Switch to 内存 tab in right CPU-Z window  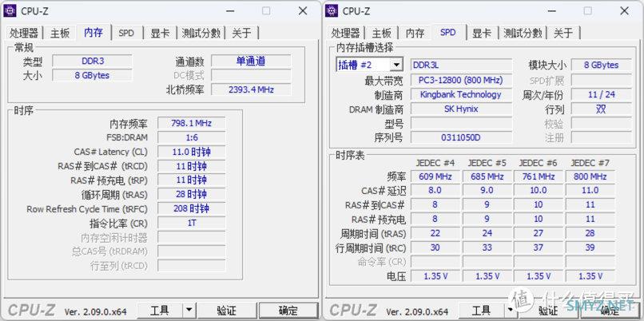point(415,34)
